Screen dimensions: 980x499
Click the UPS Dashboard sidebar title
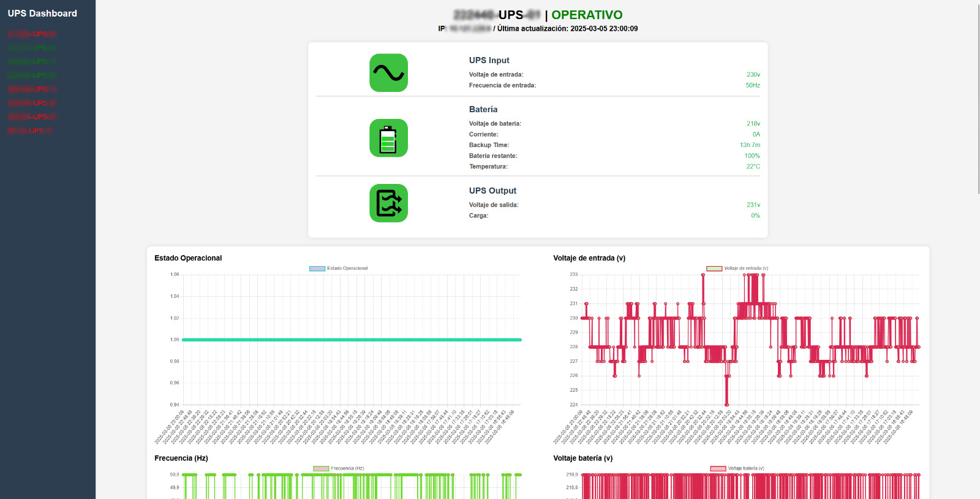click(42, 13)
